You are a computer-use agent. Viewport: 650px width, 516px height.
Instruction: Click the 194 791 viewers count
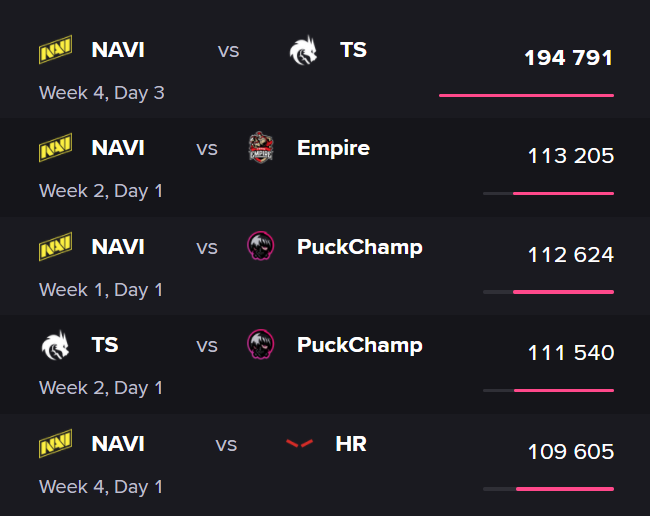click(568, 58)
